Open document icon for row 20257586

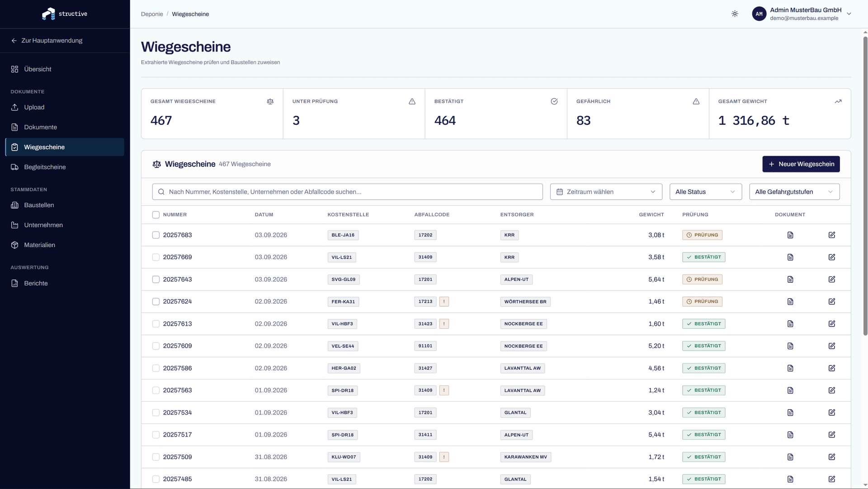pos(790,368)
